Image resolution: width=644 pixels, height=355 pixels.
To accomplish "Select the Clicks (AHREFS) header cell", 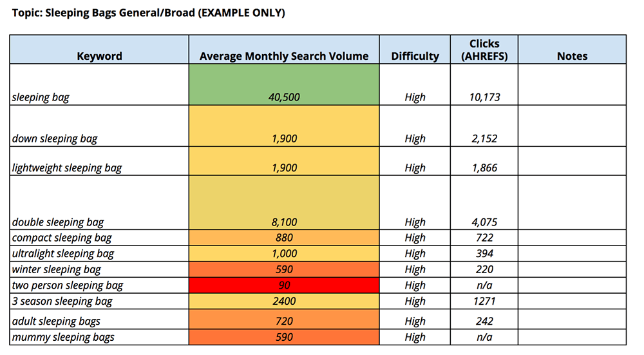I will coord(484,50).
